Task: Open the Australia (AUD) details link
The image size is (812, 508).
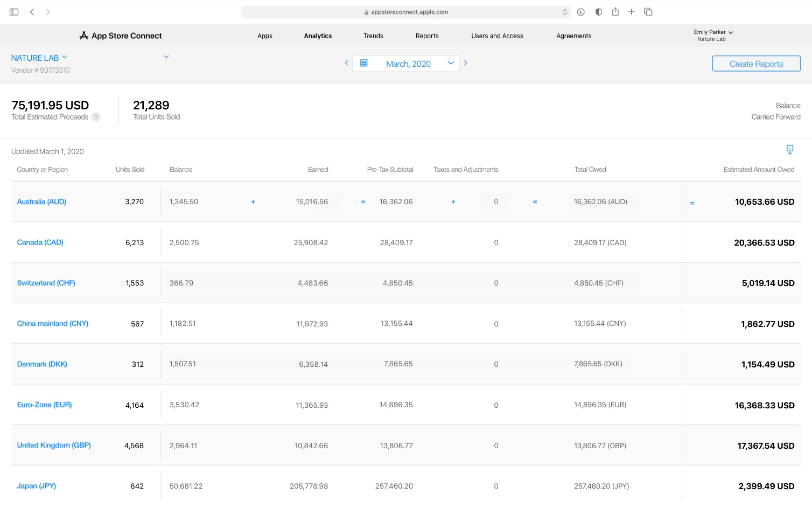Action: 41,201
